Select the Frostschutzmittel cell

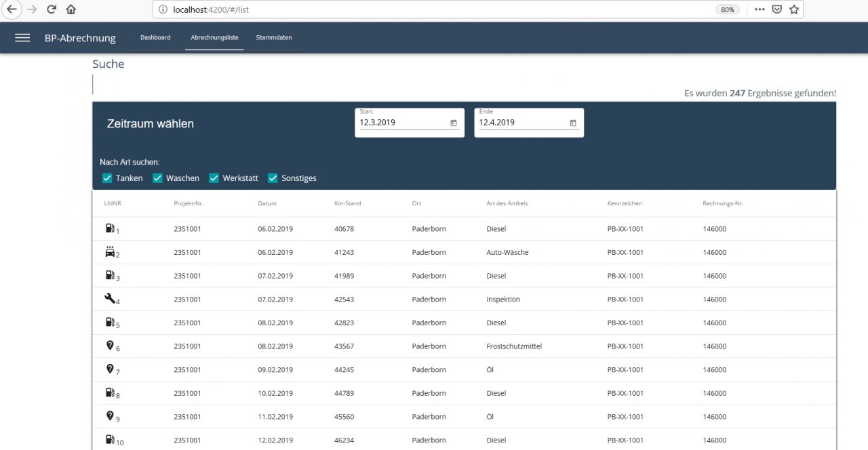click(514, 346)
